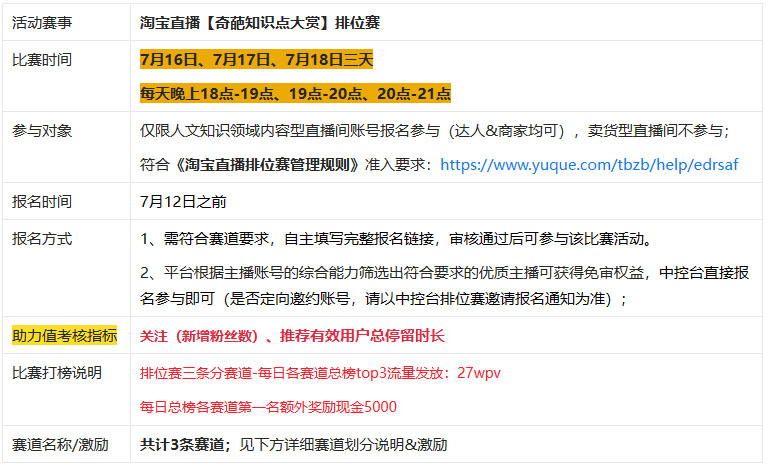Click the '活动赛事' label cell
Image resolution: width=768 pixels, height=469 pixels.
tap(42, 23)
